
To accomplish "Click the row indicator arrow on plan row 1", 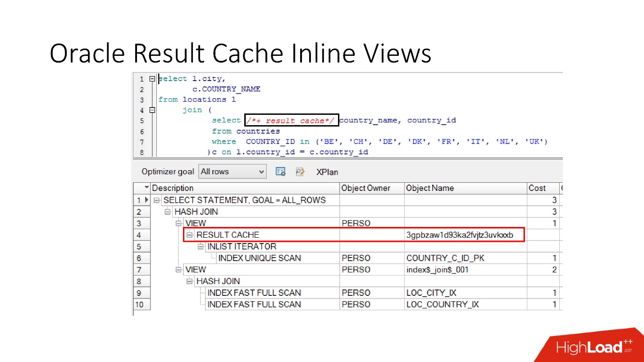I will pyautogui.click(x=147, y=200).
